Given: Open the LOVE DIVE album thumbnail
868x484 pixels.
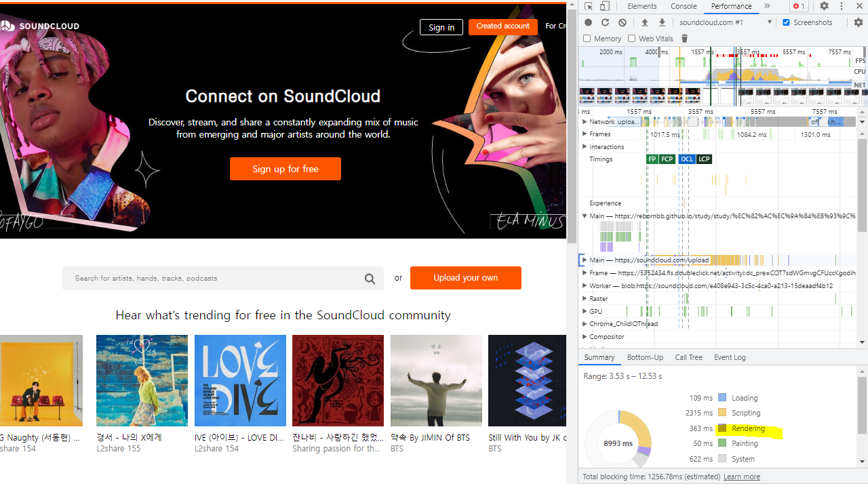Looking at the screenshot, I should tap(240, 380).
